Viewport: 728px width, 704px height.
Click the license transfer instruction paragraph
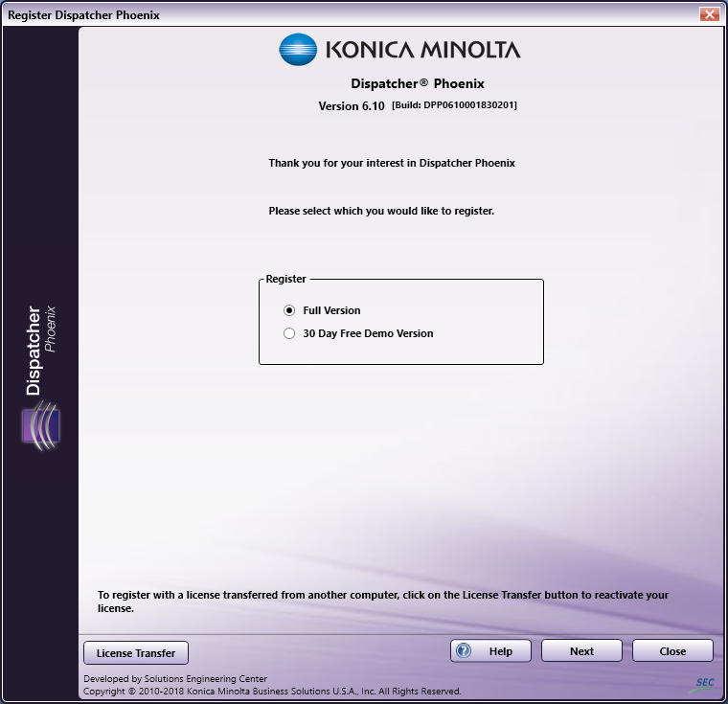(383, 602)
